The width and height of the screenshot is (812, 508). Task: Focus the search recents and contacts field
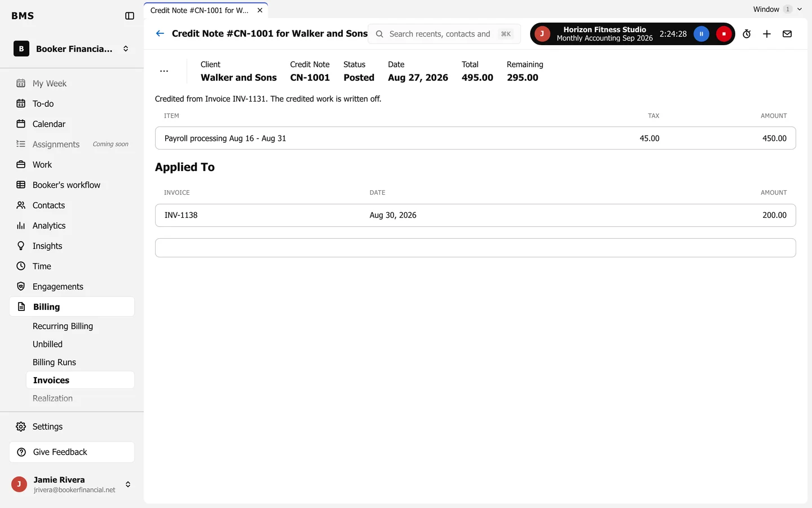coord(444,34)
